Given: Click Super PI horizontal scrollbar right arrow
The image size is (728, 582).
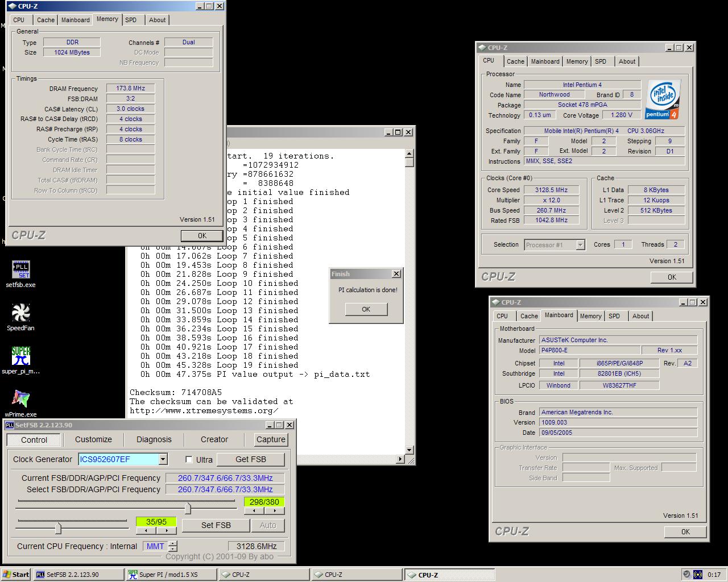Looking at the screenshot, I should 400,459.
